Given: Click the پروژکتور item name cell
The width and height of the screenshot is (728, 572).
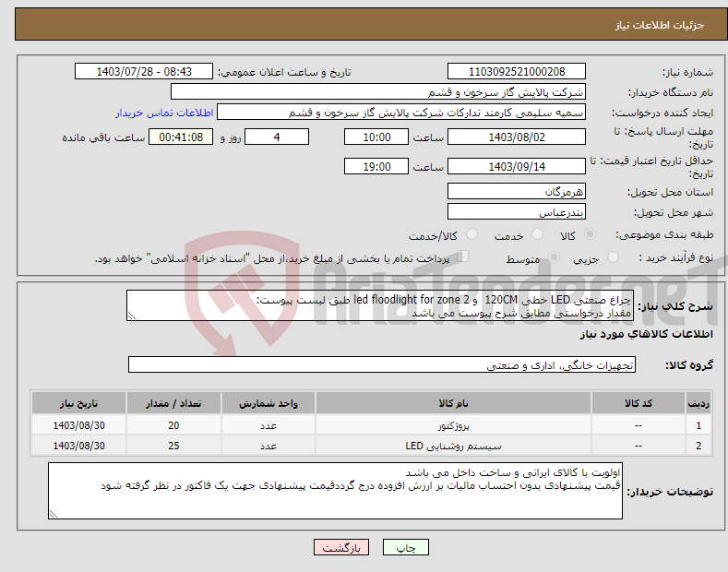Looking at the screenshot, I should (x=453, y=425).
